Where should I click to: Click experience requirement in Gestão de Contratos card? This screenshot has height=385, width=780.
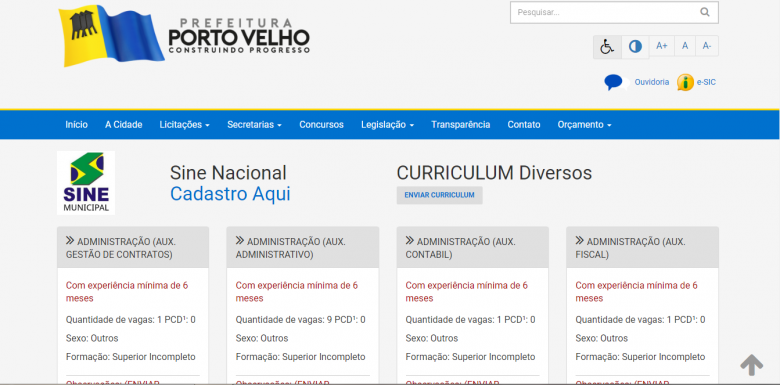pos(127,292)
